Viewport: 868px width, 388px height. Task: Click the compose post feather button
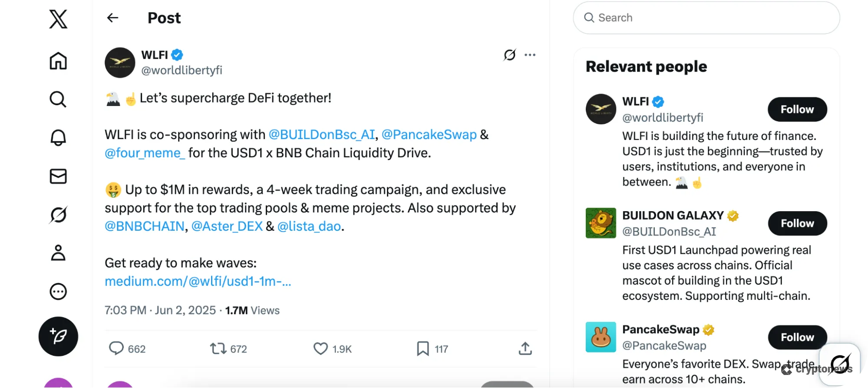click(x=58, y=336)
